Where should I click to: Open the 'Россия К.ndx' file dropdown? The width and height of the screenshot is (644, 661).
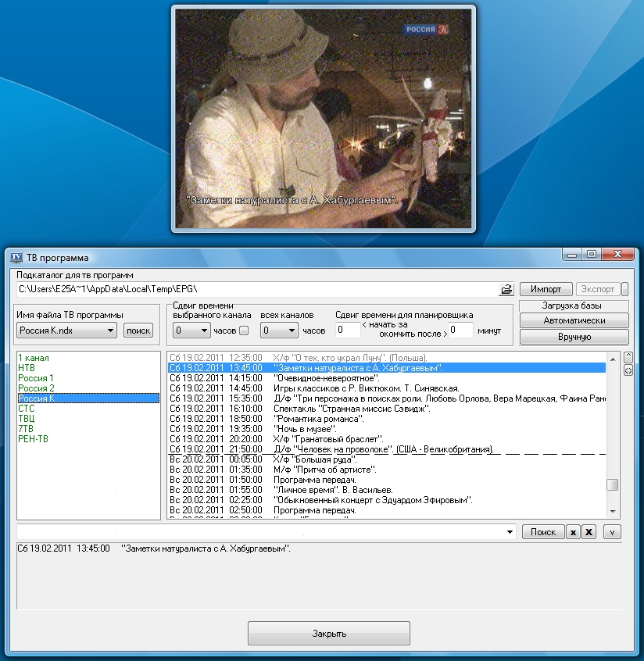(110, 330)
